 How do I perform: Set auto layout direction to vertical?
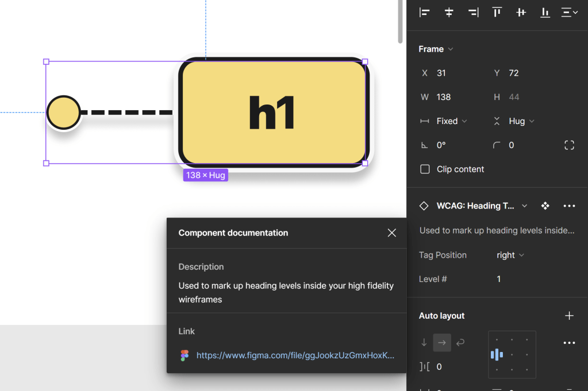click(424, 343)
